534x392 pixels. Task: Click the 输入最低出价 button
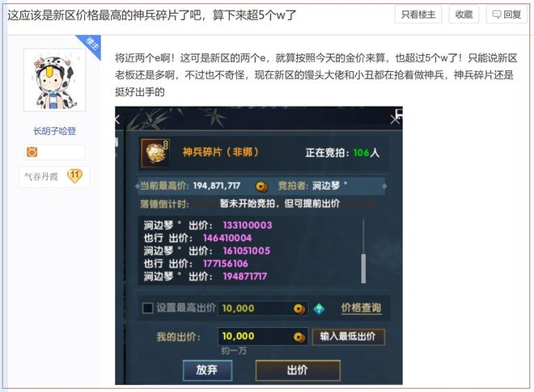tap(348, 336)
